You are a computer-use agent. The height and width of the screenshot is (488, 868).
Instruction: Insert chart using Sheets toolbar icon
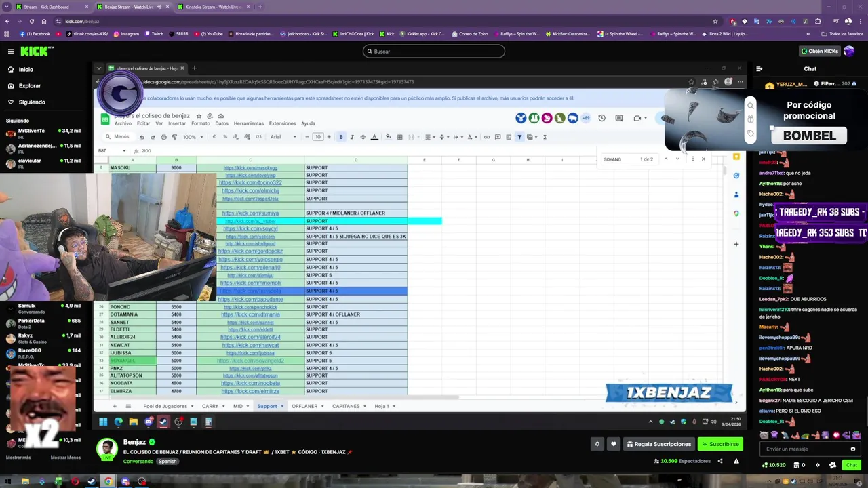click(x=509, y=137)
